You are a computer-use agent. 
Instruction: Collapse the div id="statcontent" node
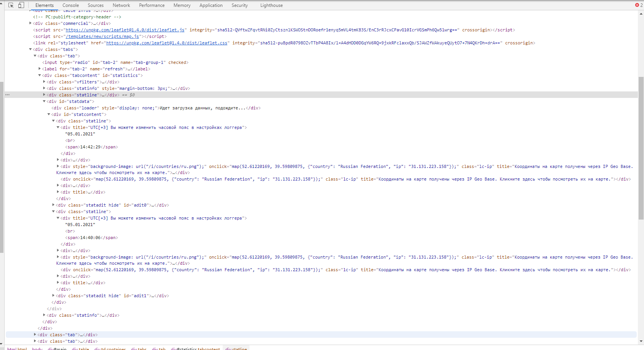pyautogui.click(x=49, y=114)
